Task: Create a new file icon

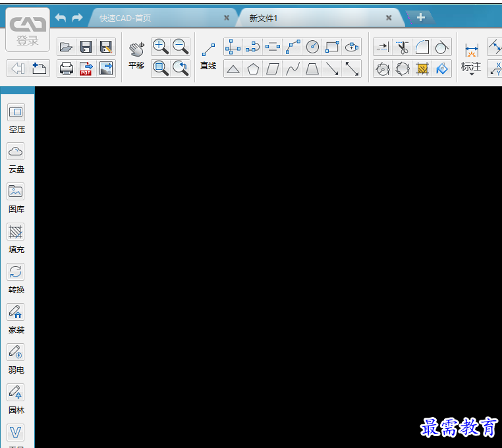Action: click(x=39, y=69)
